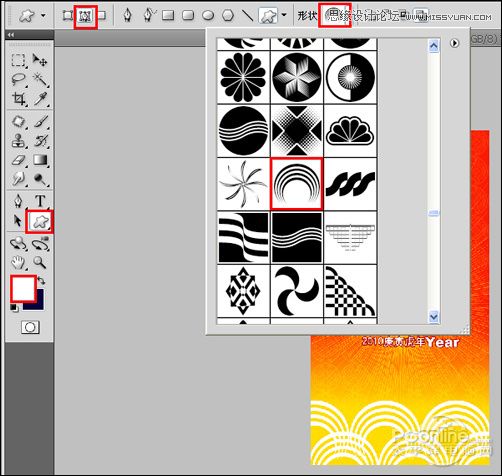The image size is (502, 476).
Task: Pick the flower petals shape
Action: pos(243,77)
